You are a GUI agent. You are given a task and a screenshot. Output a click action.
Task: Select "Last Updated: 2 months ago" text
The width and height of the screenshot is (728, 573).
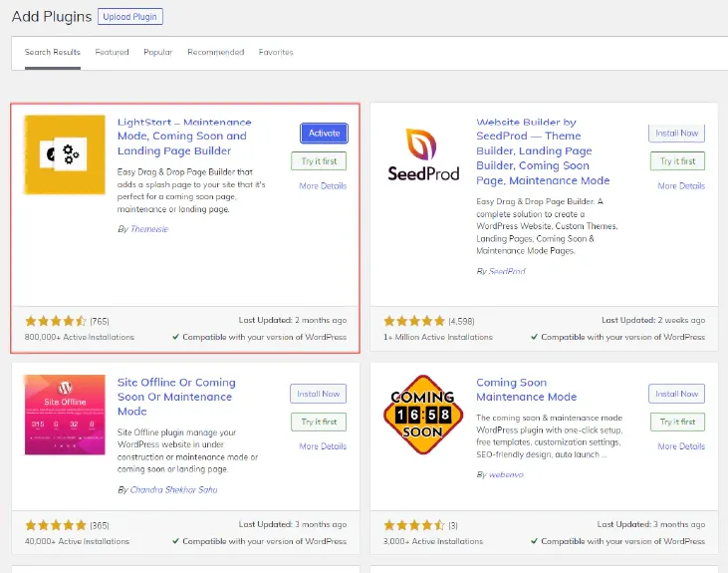[x=293, y=320]
